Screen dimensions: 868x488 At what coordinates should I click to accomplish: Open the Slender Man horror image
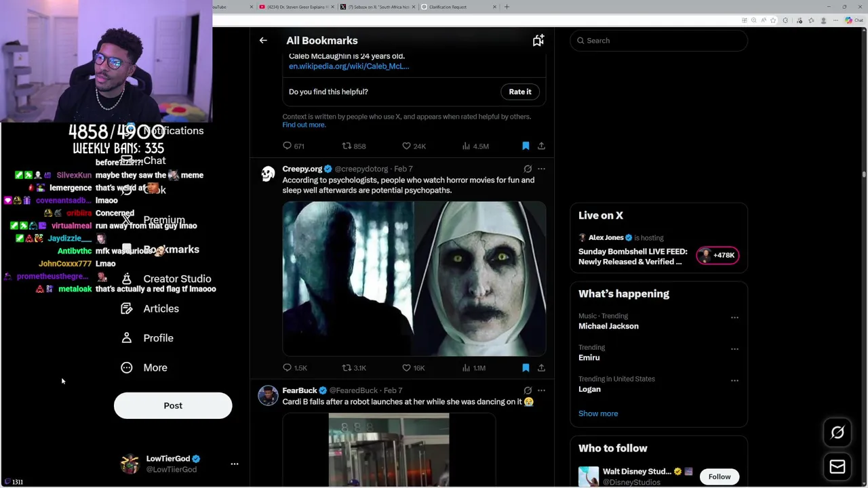[348, 279]
